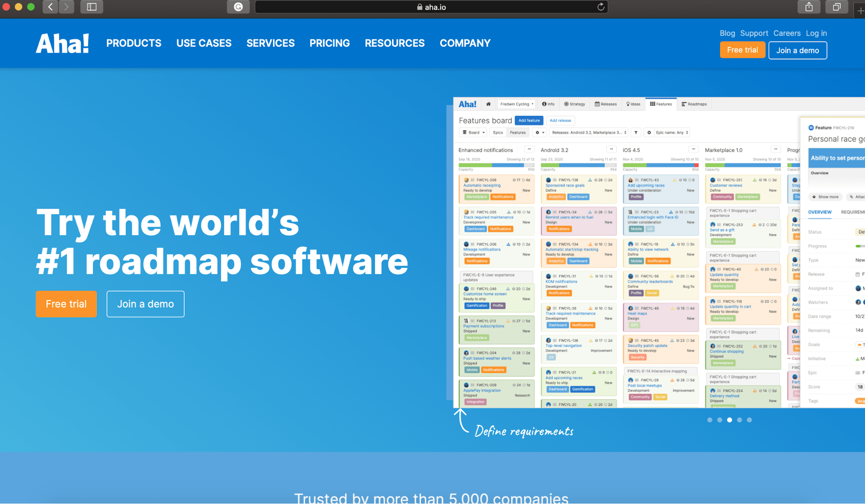Toggle the Safari sidebar icon

92,7
